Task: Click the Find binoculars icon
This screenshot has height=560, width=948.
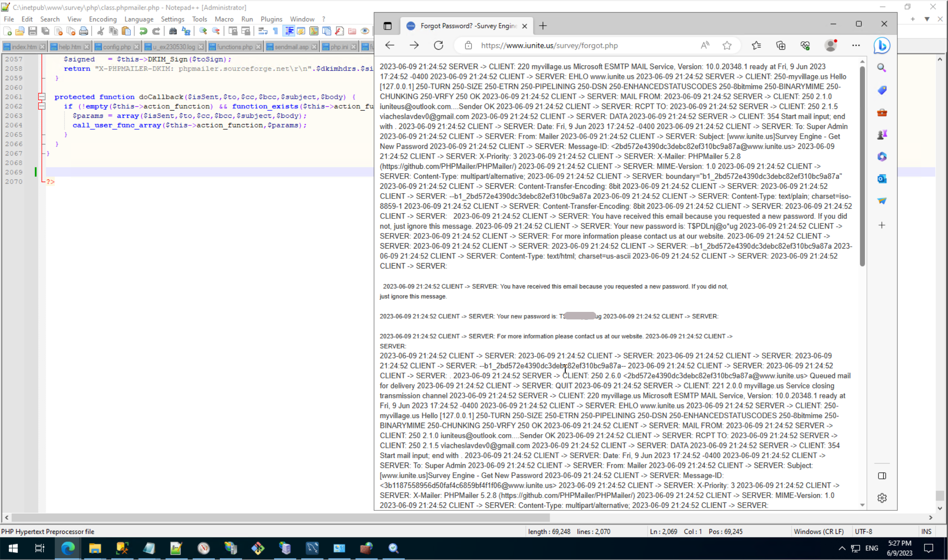Action: (173, 31)
